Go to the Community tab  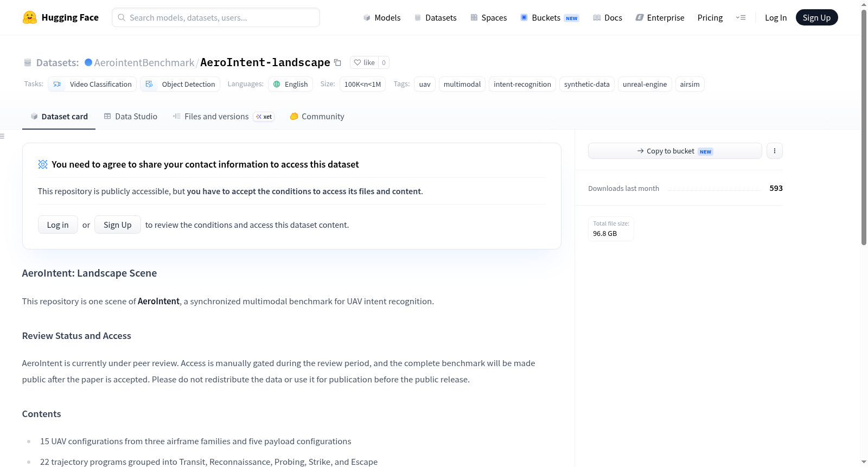[x=317, y=117]
